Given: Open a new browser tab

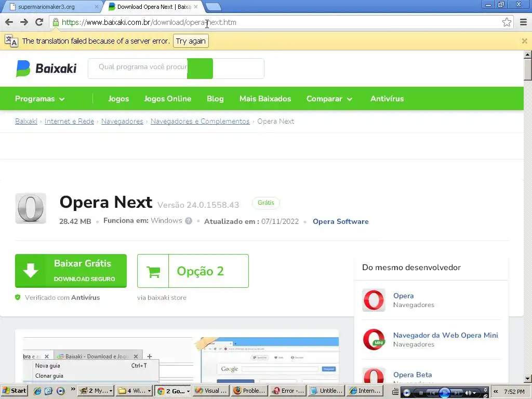Looking at the screenshot, I should coord(214,7).
